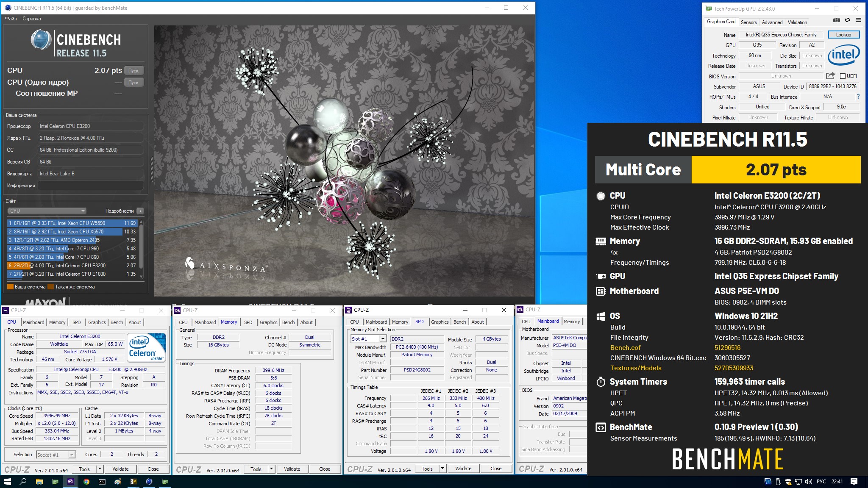
Task: Click the Part Number PSD24G8002 field
Action: [417, 370]
